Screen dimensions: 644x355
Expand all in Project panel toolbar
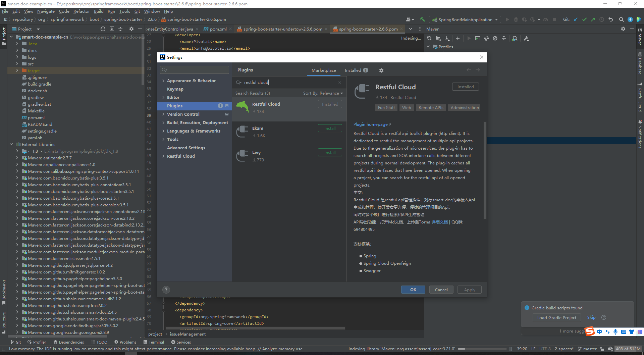[x=112, y=29]
